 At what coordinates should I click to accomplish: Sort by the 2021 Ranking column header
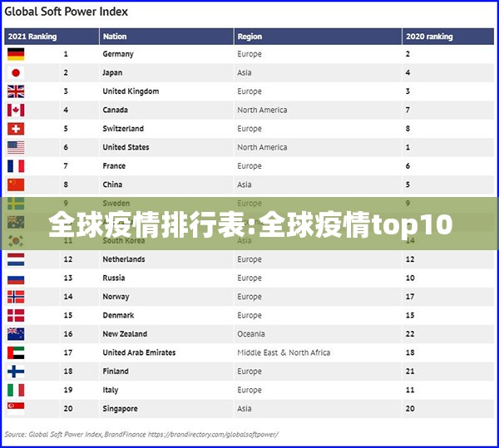tap(32, 37)
